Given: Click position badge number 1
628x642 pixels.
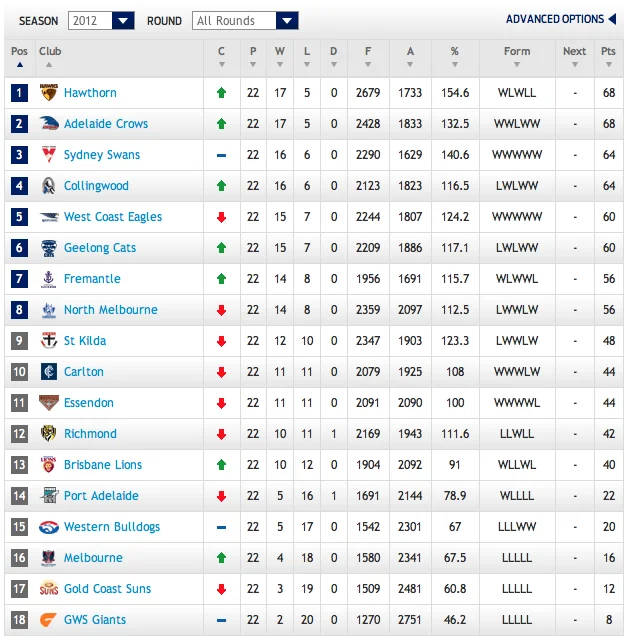Looking at the screenshot, I should 19,93.
